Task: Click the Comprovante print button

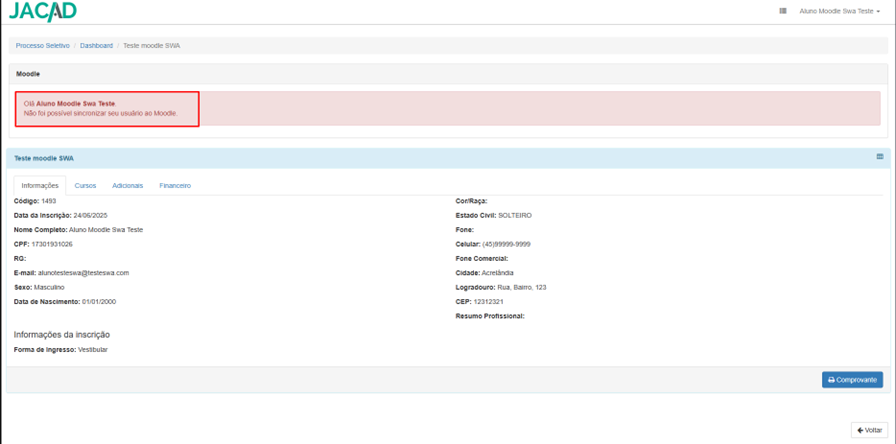Action: [x=852, y=379]
